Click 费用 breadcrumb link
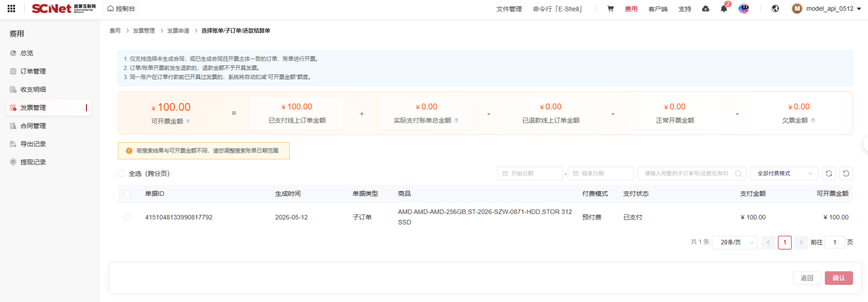The width and height of the screenshot is (868, 302). tap(115, 30)
